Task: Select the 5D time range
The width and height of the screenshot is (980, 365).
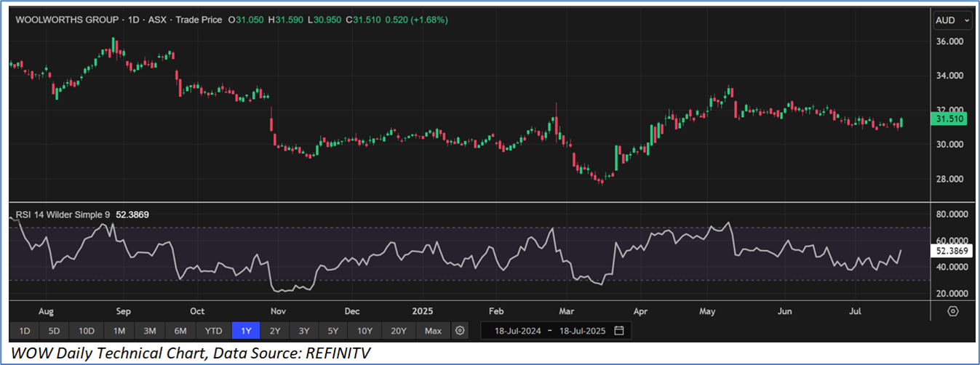Action: 54,331
